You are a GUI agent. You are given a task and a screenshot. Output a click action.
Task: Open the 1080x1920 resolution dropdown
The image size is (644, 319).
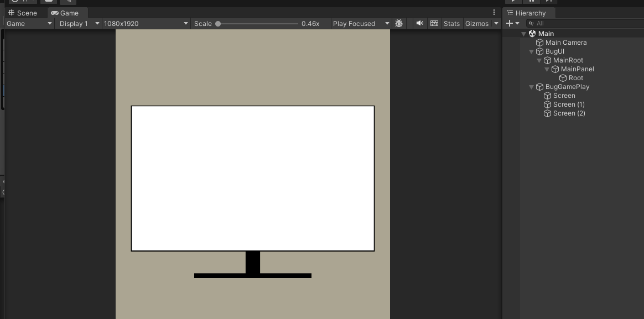[x=146, y=23]
